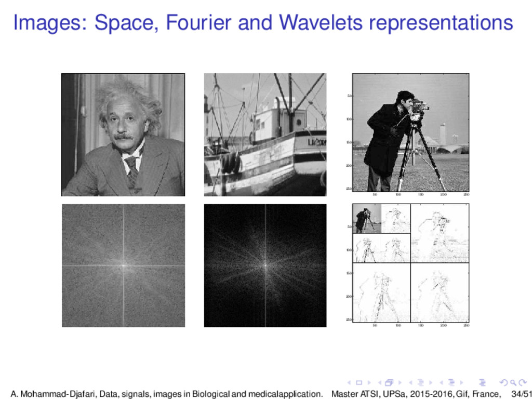
Task: Click the cameraman photograph with axes
Action: (x=408, y=135)
